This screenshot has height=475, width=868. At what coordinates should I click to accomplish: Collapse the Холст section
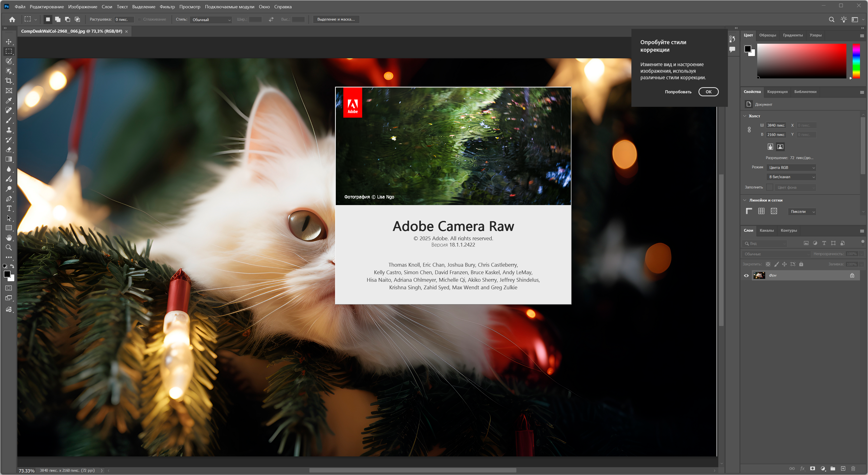point(745,116)
